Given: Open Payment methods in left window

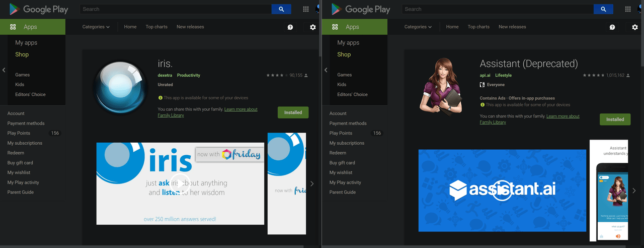Looking at the screenshot, I should click(26, 123).
